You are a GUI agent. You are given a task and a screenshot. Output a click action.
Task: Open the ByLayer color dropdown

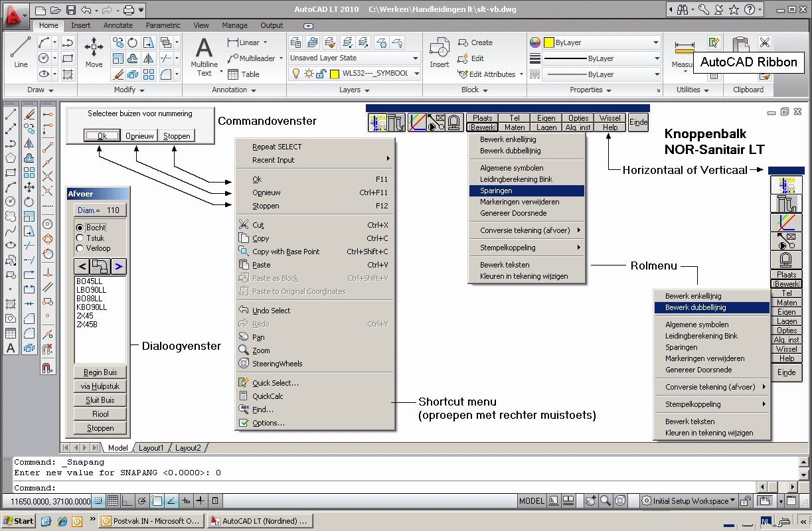tap(602, 42)
